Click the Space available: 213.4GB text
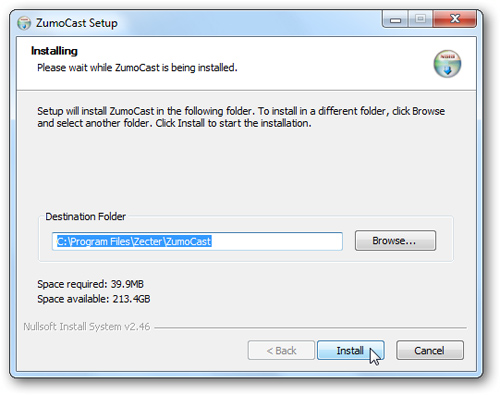This screenshot has width=500, height=395. click(x=94, y=299)
